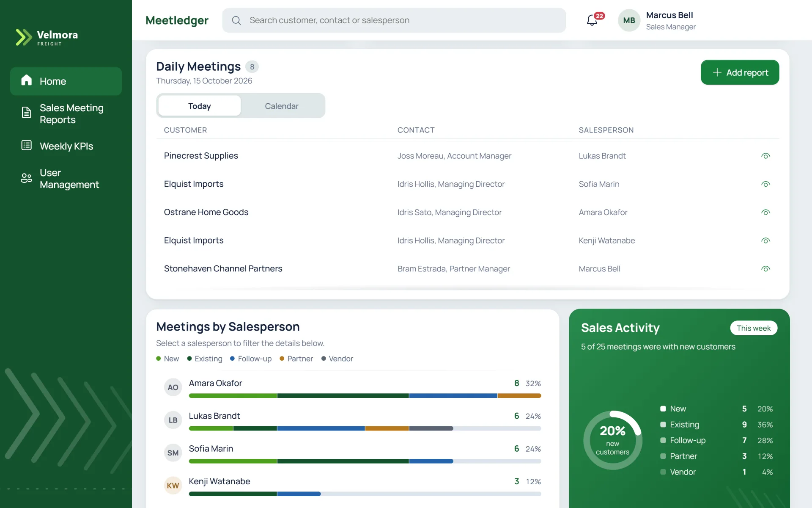Viewport: 812px width, 508px height.
Task: Click the User Management people icon
Action: pyautogui.click(x=27, y=178)
